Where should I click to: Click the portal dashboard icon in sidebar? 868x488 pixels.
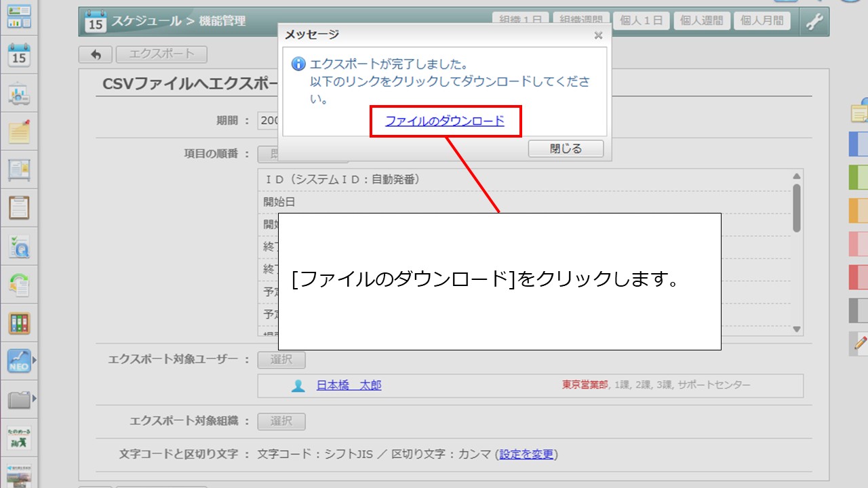(19, 16)
